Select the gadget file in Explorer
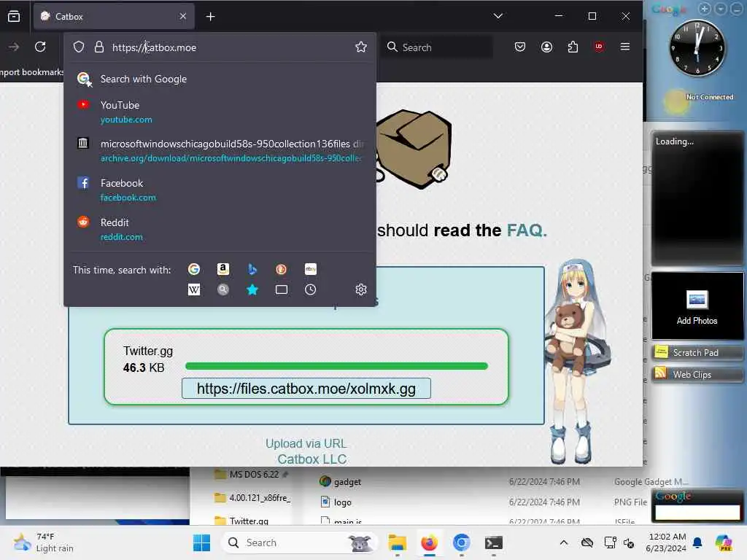Viewport: 747px width, 560px height. coord(340,481)
